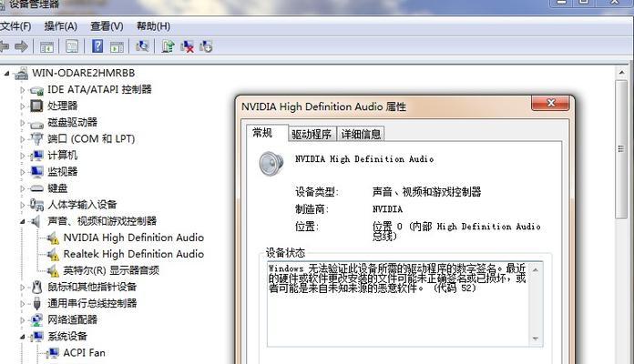Open the Properties sheet toolbar icon
The image size is (634, 364).
72,46
